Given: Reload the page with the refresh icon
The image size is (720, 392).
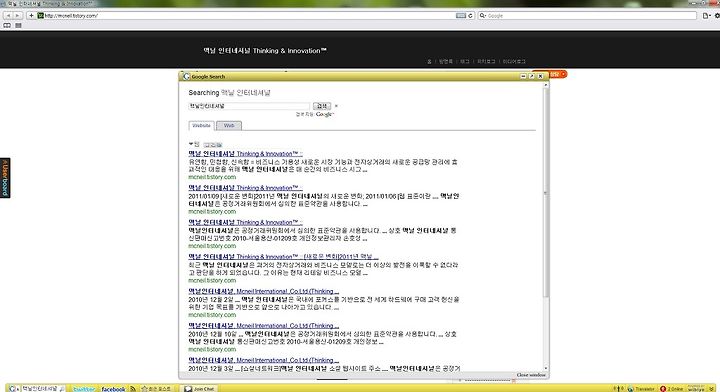Looking at the screenshot, I should (x=470, y=16).
